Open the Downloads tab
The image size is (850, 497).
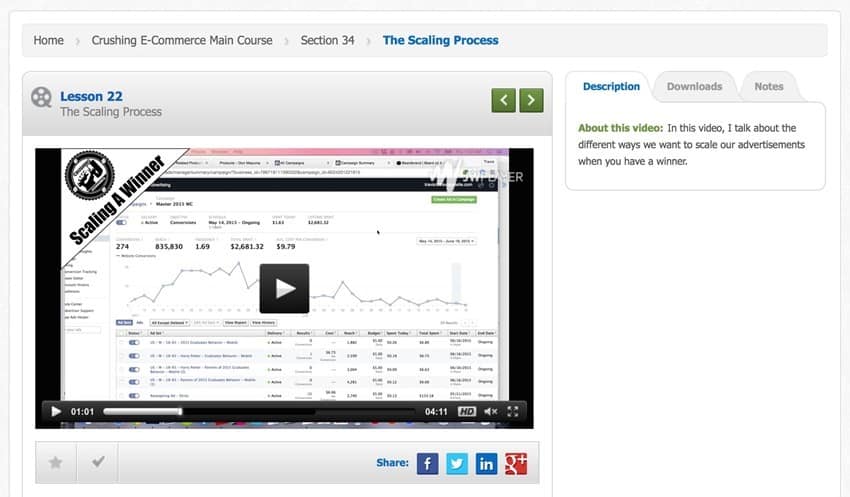(x=694, y=87)
